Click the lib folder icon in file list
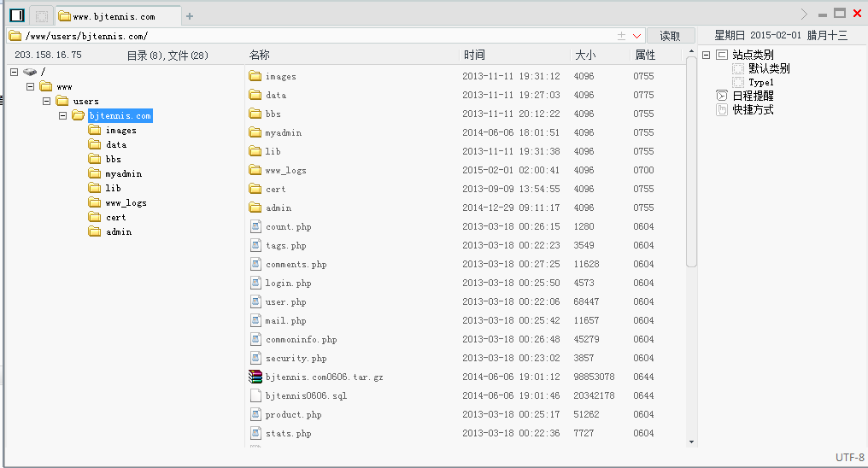The height and width of the screenshot is (468, 868). 255,151
